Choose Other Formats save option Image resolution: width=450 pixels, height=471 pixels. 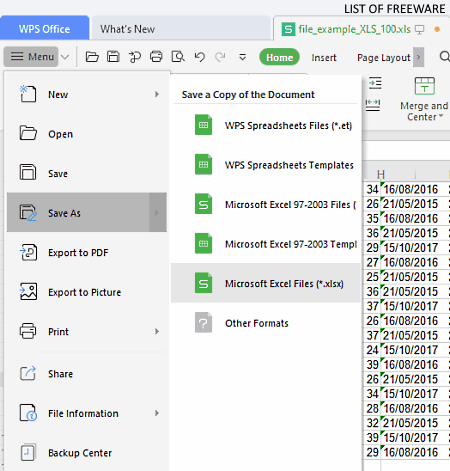pos(266,323)
